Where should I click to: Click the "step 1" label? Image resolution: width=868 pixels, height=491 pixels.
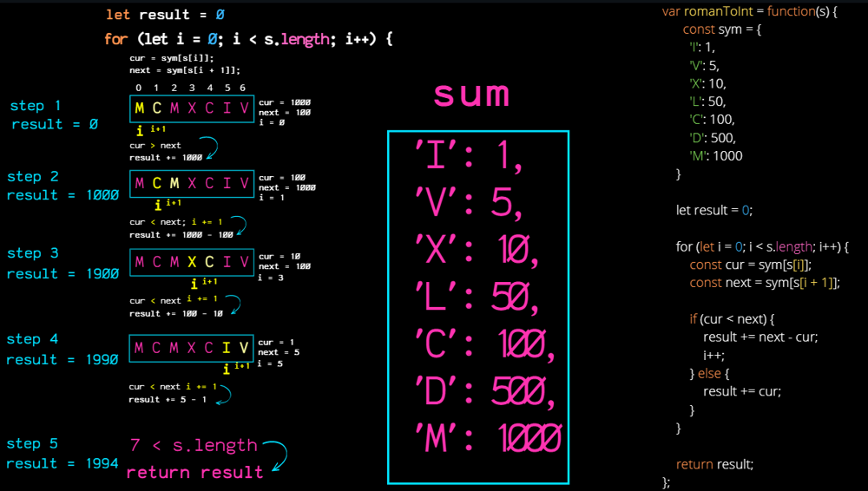click(36, 106)
